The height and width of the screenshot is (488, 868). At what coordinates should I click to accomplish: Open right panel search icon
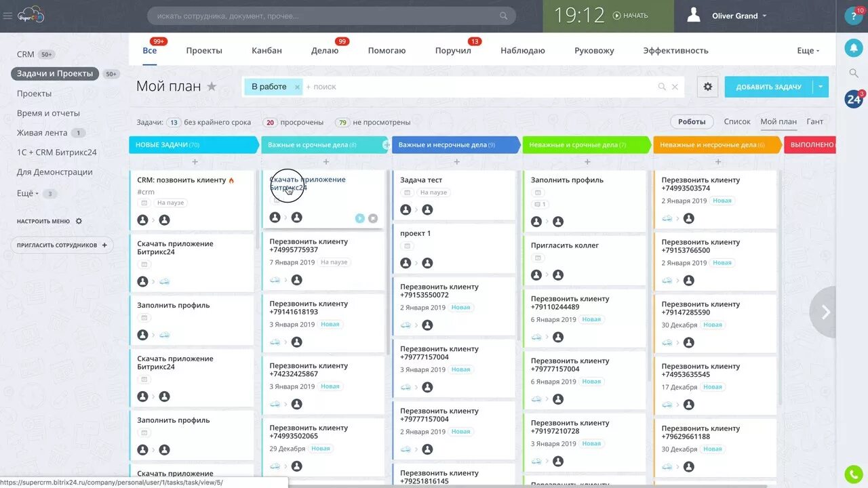pos(854,73)
